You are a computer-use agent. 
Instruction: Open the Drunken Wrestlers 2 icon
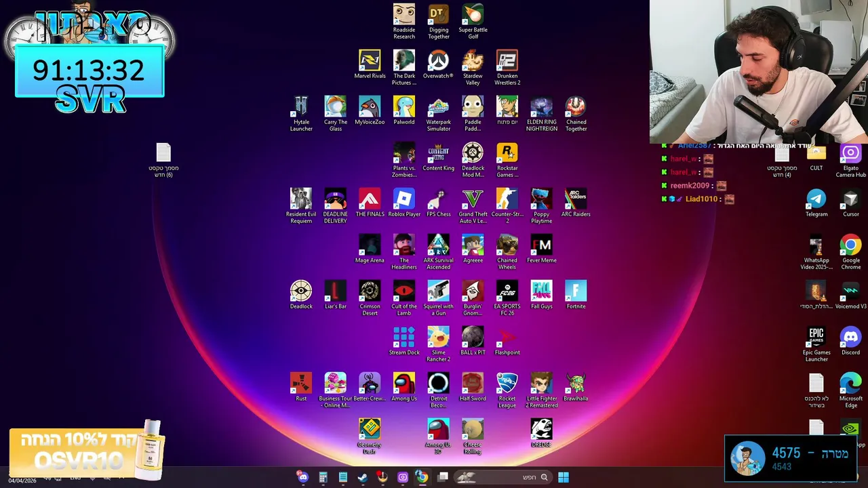tap(507, 67)
